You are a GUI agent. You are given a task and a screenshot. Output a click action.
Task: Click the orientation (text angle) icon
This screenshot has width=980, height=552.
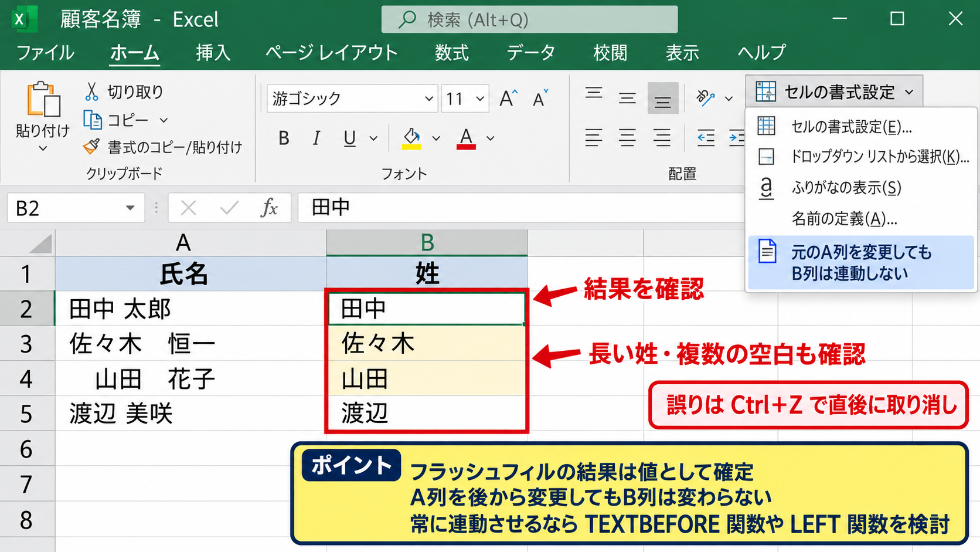(x=705, y=97)
